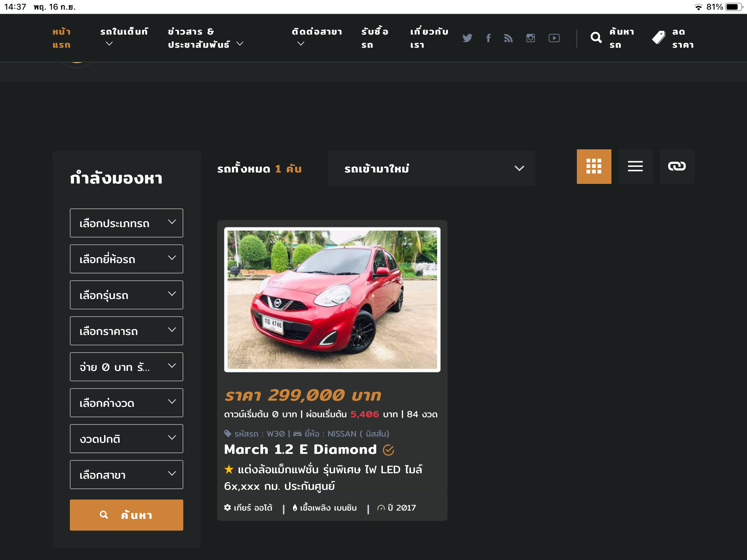Click the chain link view icon
Screen dimensions: 747x560
click(677, 166)
